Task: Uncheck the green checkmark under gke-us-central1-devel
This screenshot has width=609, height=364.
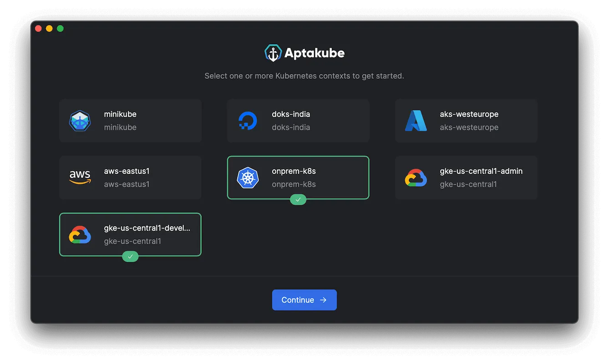Action: tap(130, 257)
